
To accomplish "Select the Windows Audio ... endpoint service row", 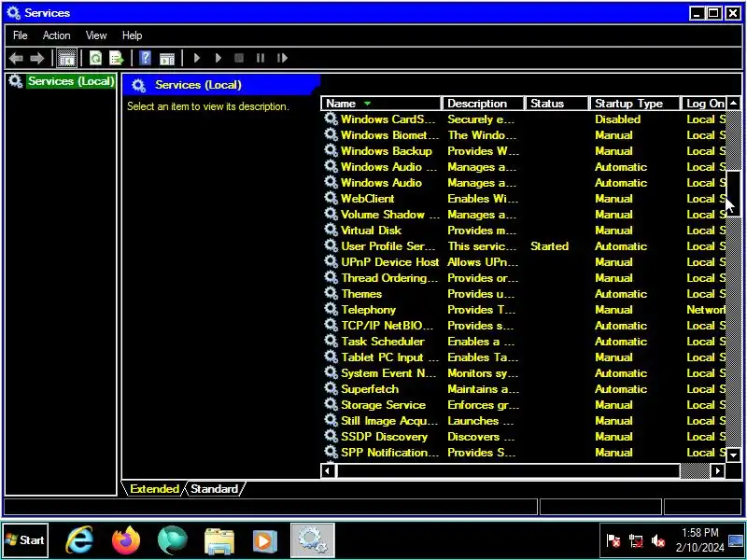I will [524, 167].
